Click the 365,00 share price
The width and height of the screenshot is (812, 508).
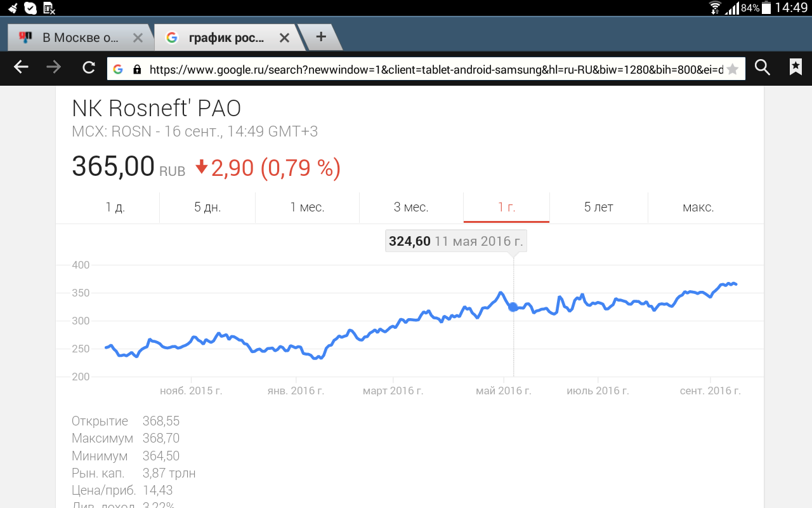113,166
